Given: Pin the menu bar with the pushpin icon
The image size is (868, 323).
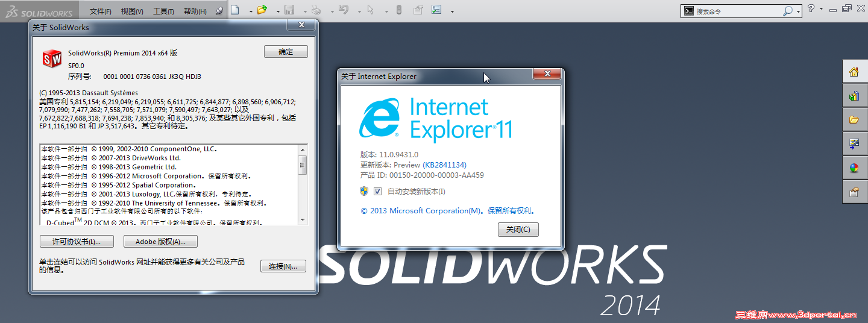Looking at the screenshot, I should [x=219, y=10].
